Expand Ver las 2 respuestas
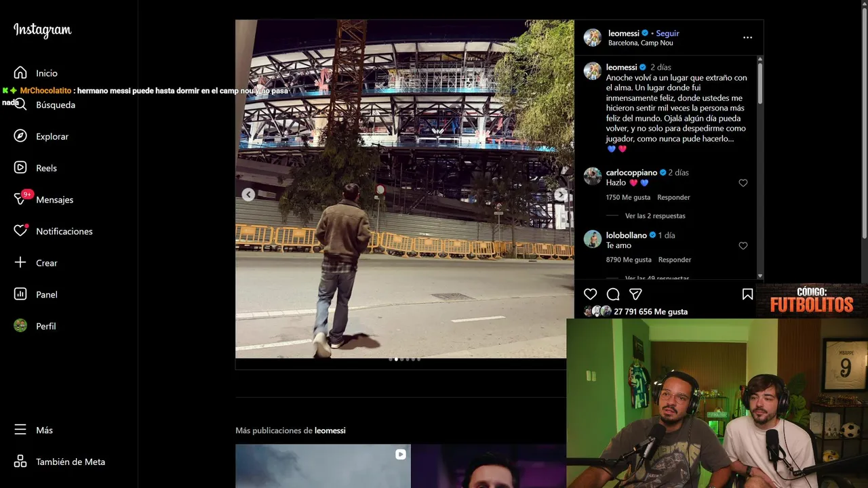Image resolution: width=868 pixels, height=488 pixels. pyautogui.click(x=655, y=216)
